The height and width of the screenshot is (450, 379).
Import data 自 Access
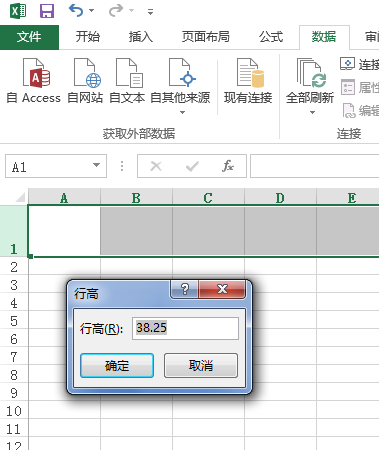point(33,80)
